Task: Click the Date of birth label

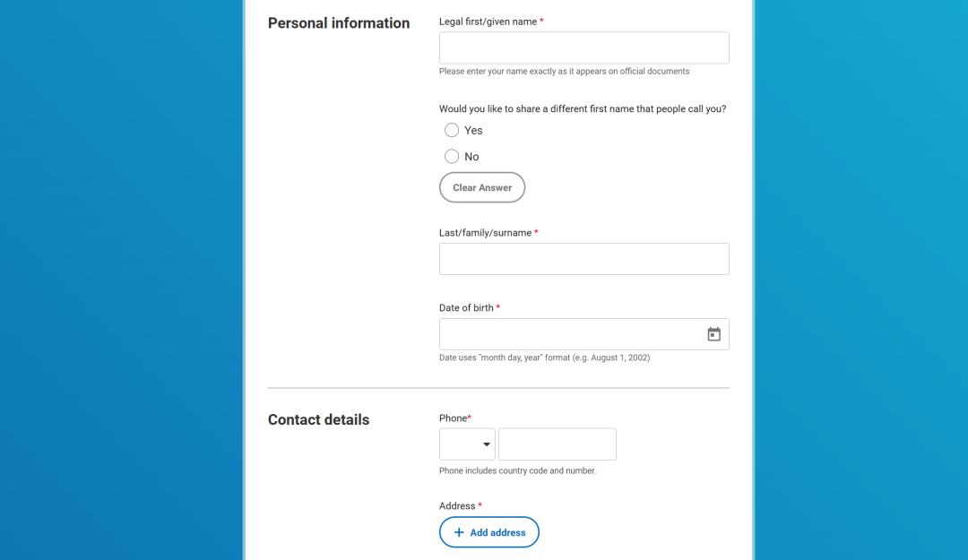Action: tap(466, 307)
